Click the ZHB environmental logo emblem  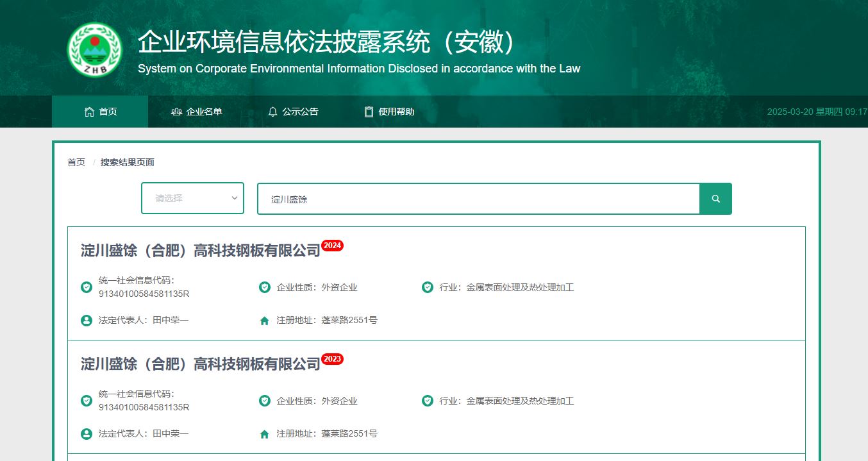pos(94,50)
